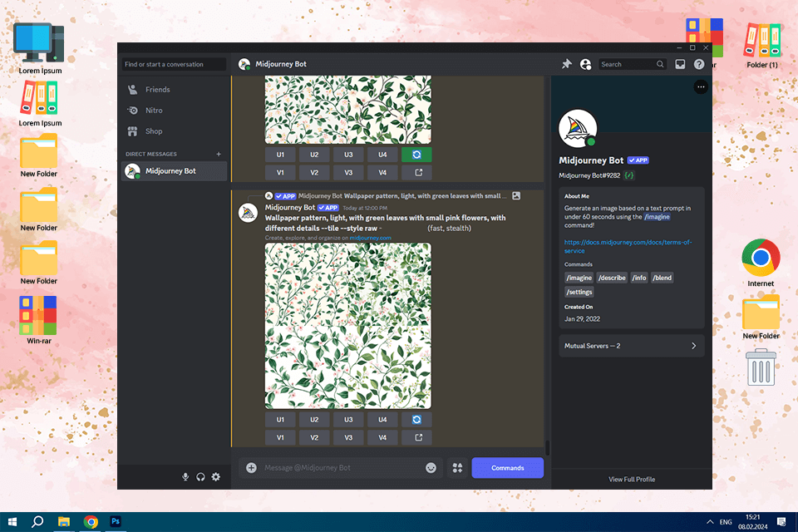Click the /info command chip
Screen dimensions: 798x532
(639, 278)
